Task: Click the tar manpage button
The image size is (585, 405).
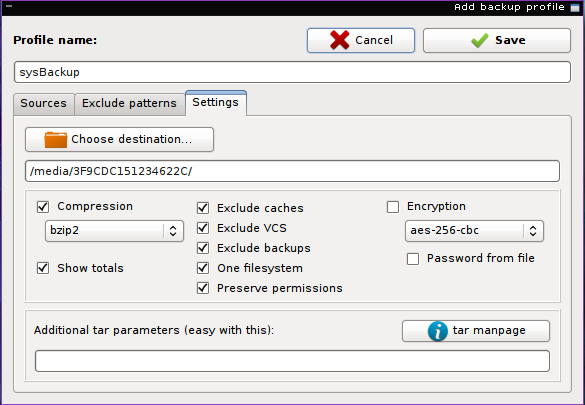Action: (x=476, y=331)
